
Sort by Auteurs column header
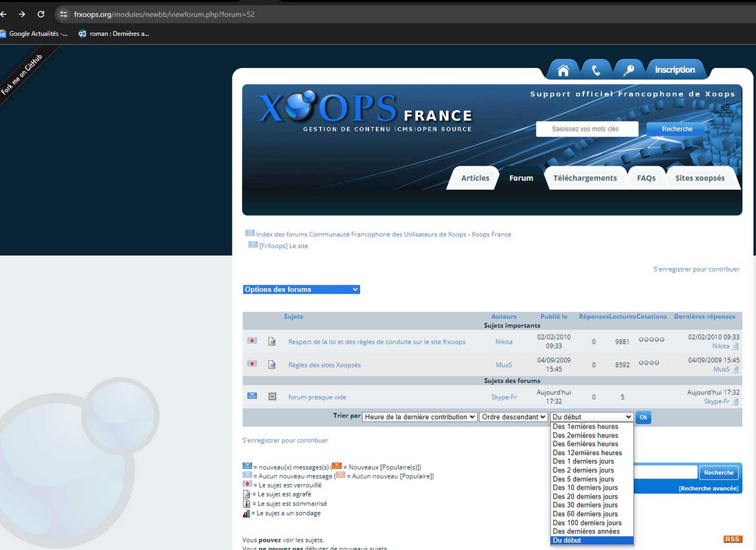pos(504,316)
